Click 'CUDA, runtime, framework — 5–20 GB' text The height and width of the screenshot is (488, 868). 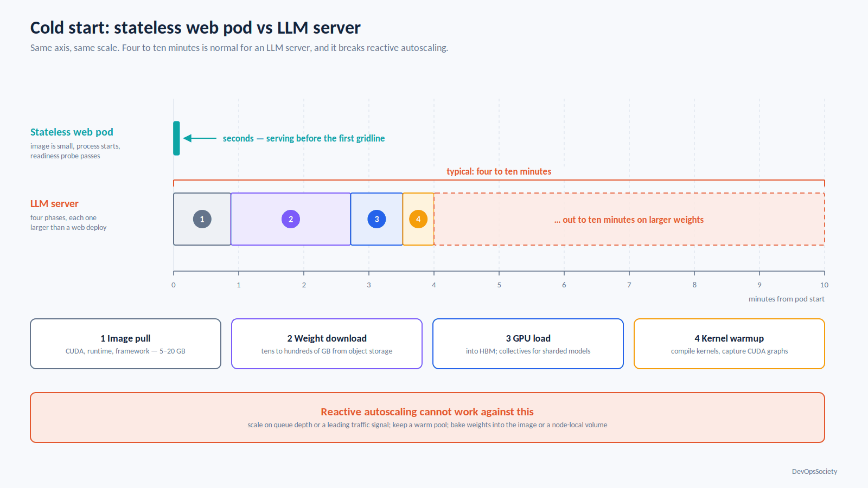click(x=125, y=351)
